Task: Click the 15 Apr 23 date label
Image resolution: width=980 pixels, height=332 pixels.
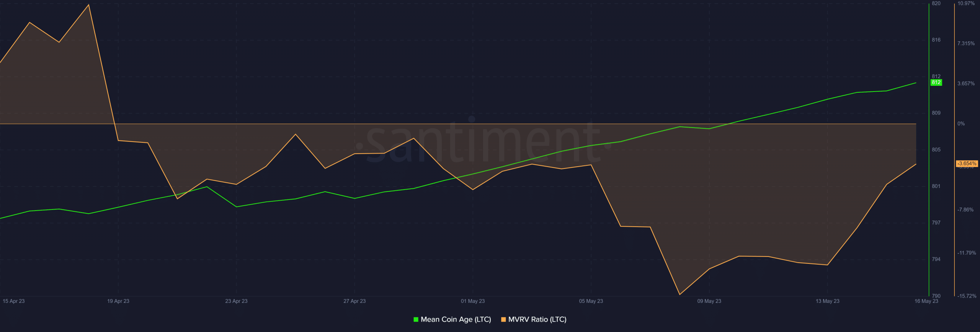Action: (x=13, y=301)
